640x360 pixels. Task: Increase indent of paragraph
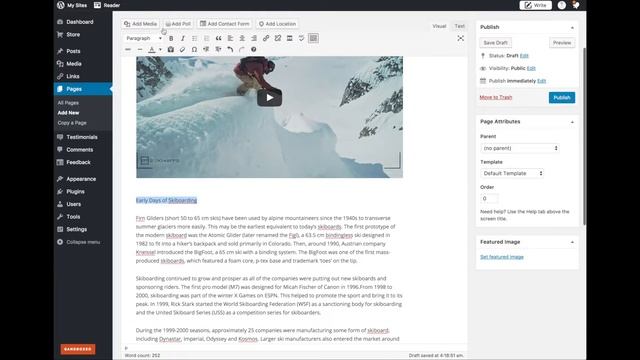218,49
